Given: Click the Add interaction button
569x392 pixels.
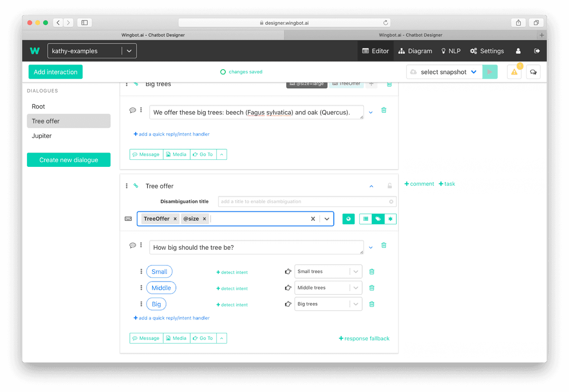Looking at the screenshot, I should pyautogui.click(x=55, y=72).
